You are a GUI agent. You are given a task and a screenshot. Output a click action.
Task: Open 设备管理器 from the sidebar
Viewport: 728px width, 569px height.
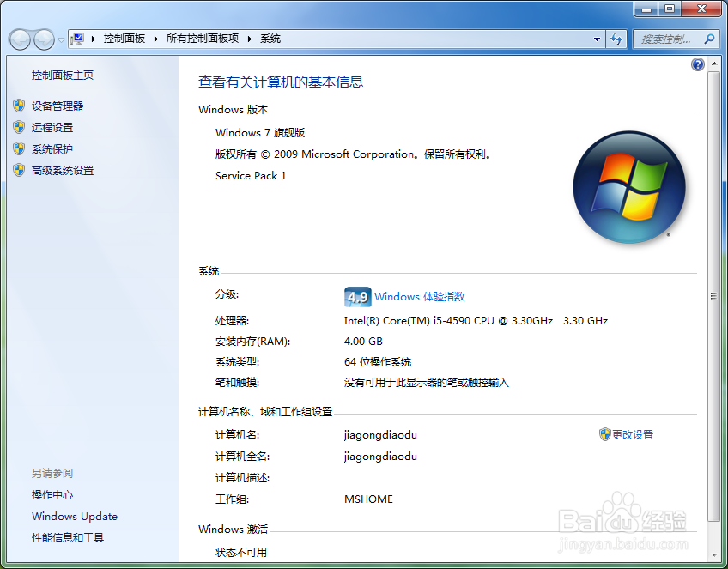[x=56, y=106]
